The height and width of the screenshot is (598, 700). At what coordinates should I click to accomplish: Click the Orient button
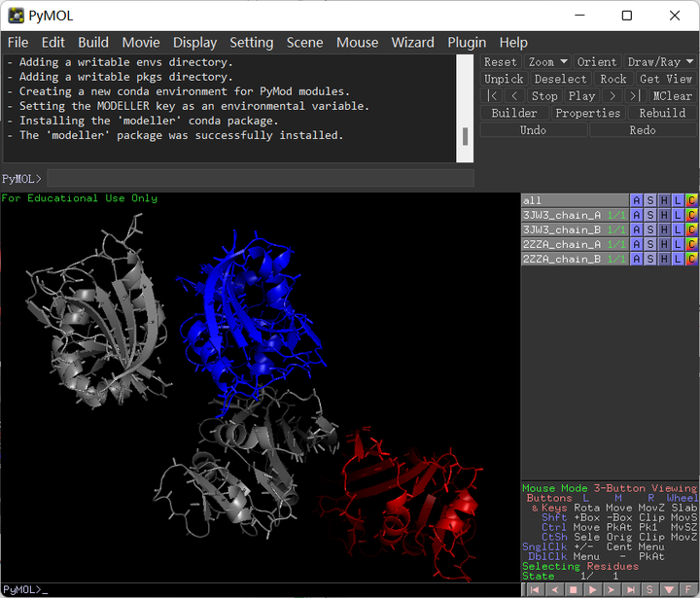tap(597, 61)
